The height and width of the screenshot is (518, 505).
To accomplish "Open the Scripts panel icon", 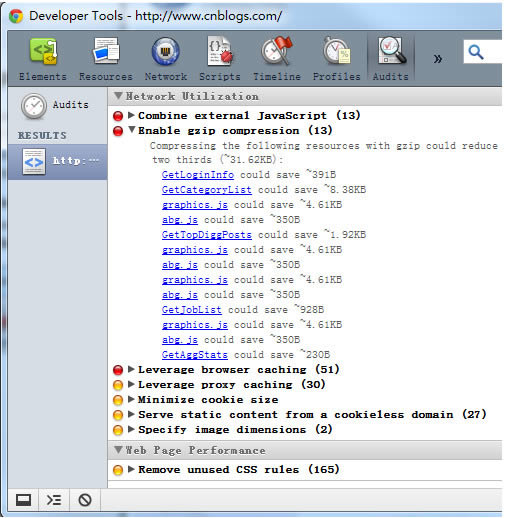I will click(x=220, y=51).
